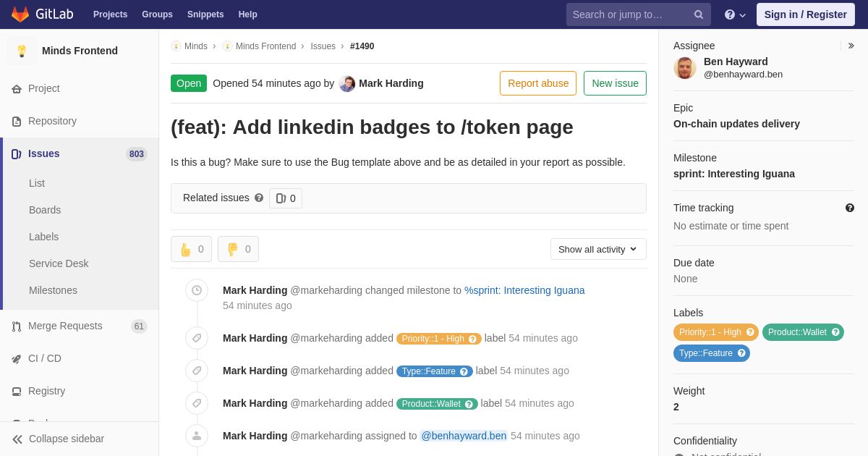Click the Repository file icon
The image size is (868, 456).
pyautogui.click(x=17, y=122)
